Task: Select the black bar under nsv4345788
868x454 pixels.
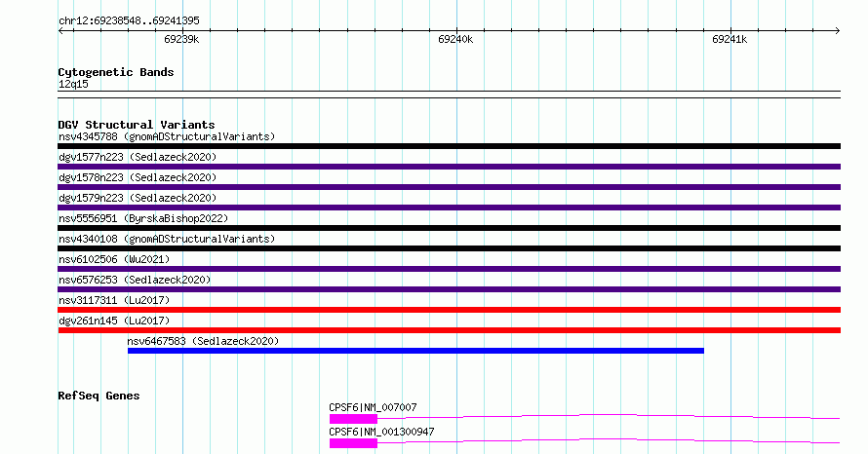Action: [449, 146]
